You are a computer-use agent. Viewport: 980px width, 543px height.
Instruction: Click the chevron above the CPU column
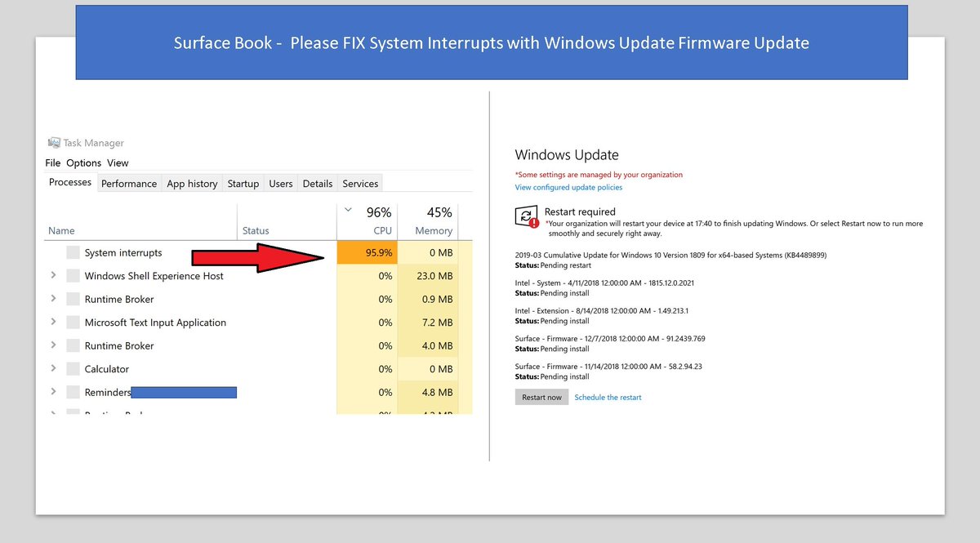(x=347, y=209)
